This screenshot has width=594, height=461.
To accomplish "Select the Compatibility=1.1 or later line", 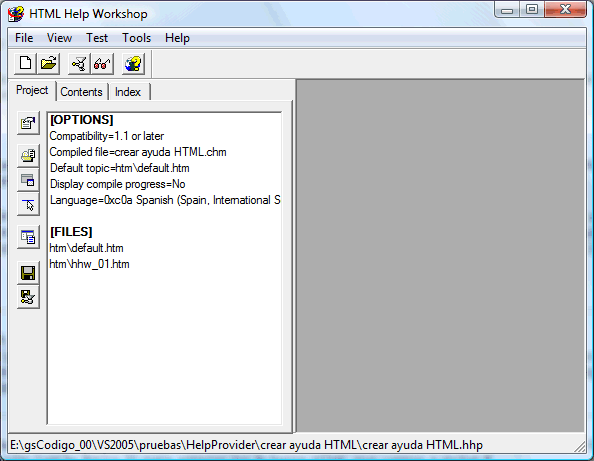I will 107,136.
